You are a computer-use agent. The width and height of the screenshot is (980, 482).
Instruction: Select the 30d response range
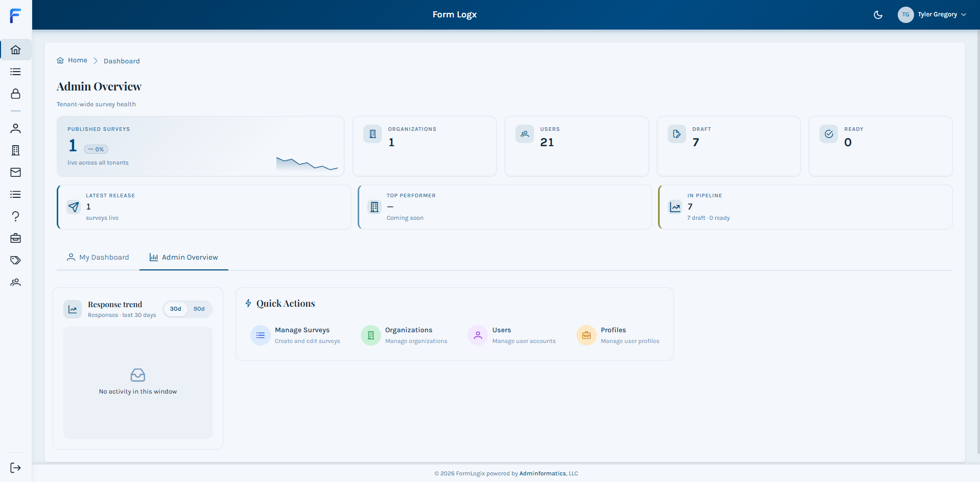(176, 309)
